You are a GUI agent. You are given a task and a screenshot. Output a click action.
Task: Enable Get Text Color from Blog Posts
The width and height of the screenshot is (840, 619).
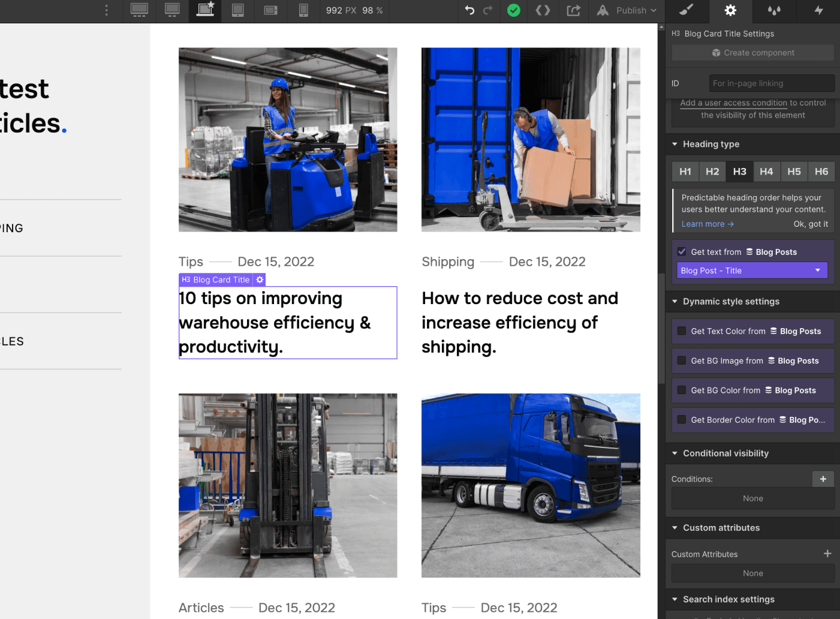(x=681, y=331)
